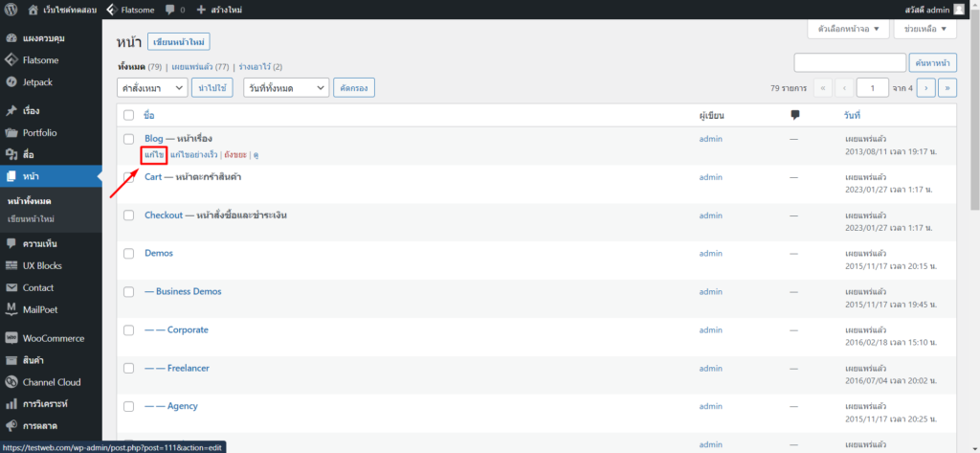Check the Agency page row checkbox

point(129,406)
